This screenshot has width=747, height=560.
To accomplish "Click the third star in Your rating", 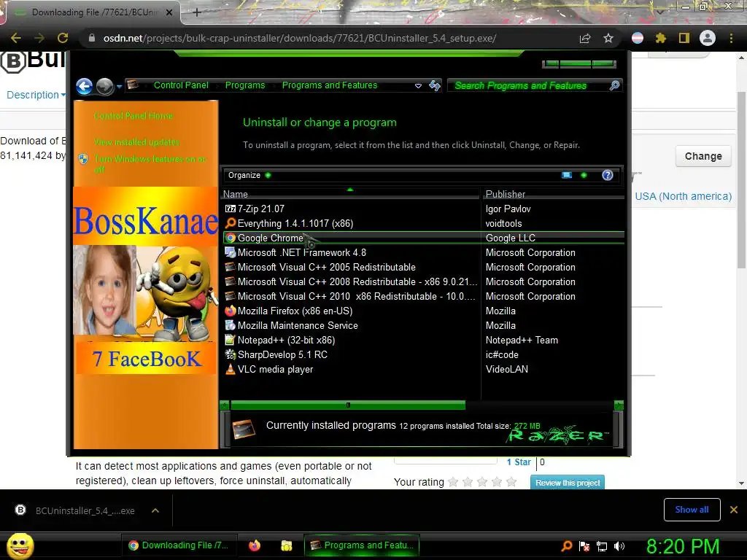I will point(482,482).
